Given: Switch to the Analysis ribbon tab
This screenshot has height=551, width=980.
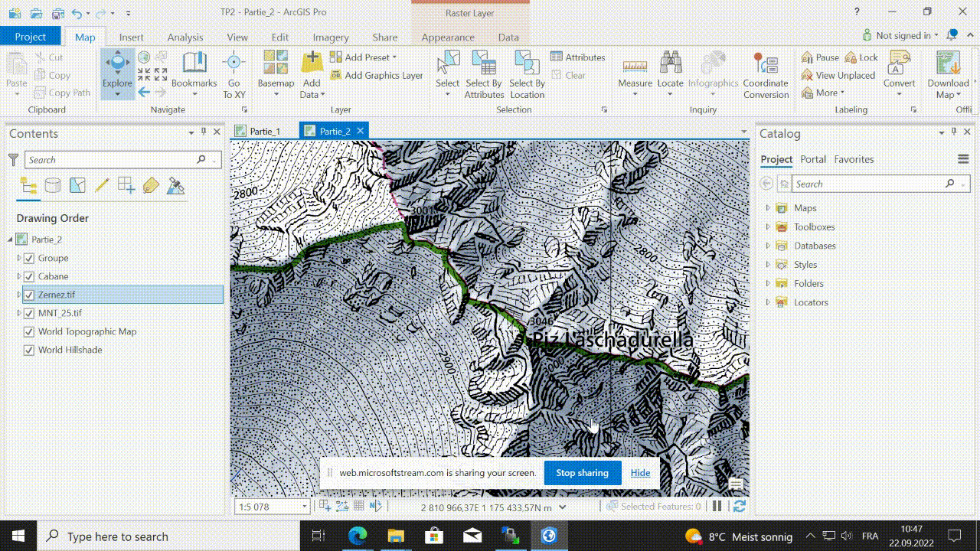Looking at the screenshot, I should (185, 37).
